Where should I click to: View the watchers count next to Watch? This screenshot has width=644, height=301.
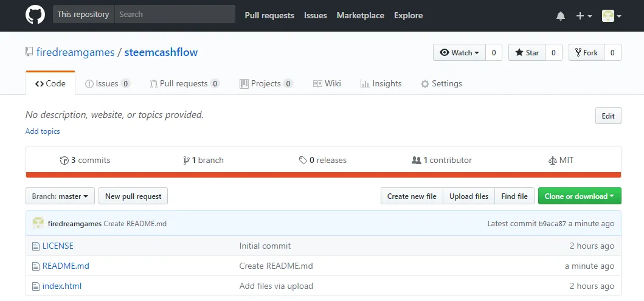pyautogui.click(x=494, y=52)
